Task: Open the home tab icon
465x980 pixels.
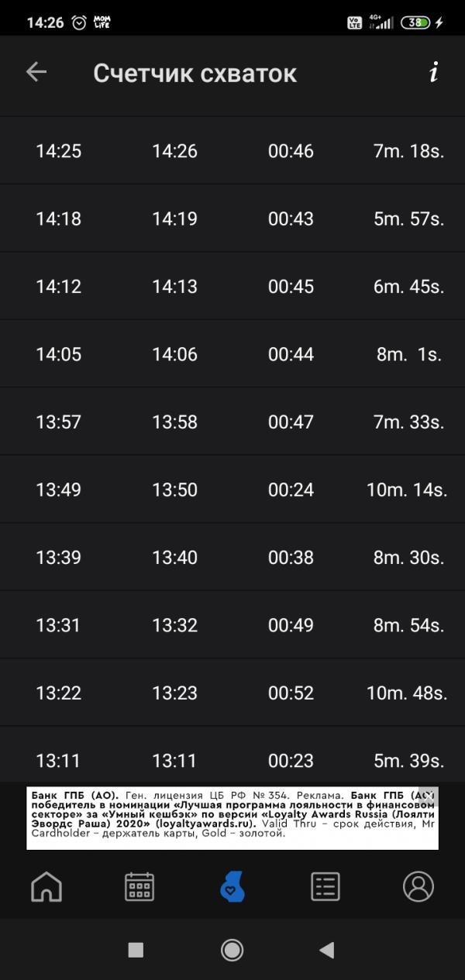Action: [46, 886]
